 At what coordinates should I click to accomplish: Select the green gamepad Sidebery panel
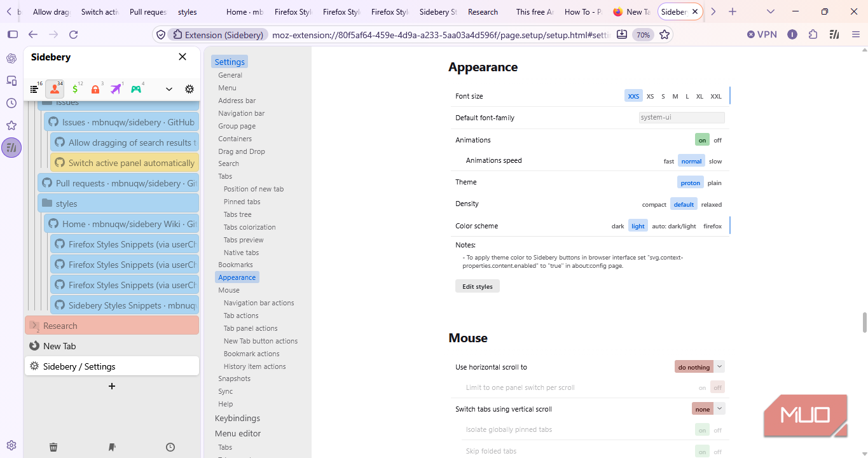[x=136, y=90]
